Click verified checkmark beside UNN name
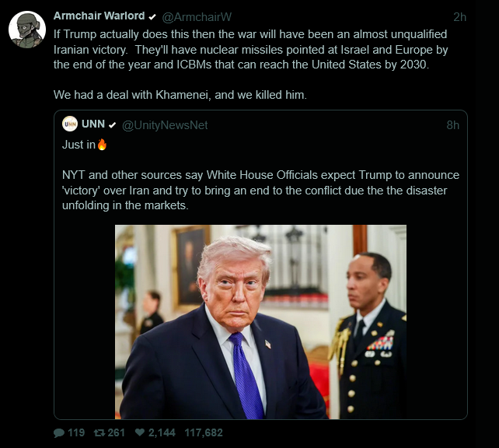 click(113, 124)
